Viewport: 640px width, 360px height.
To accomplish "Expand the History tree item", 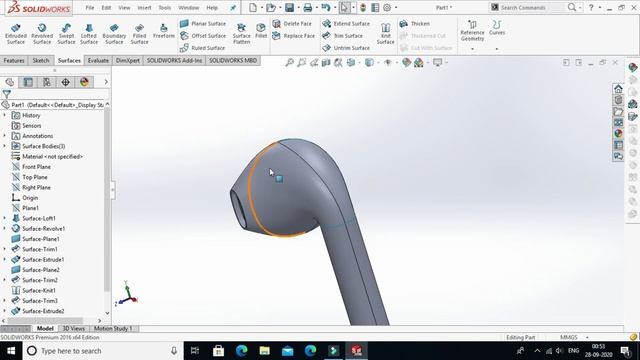I will 4,116.
